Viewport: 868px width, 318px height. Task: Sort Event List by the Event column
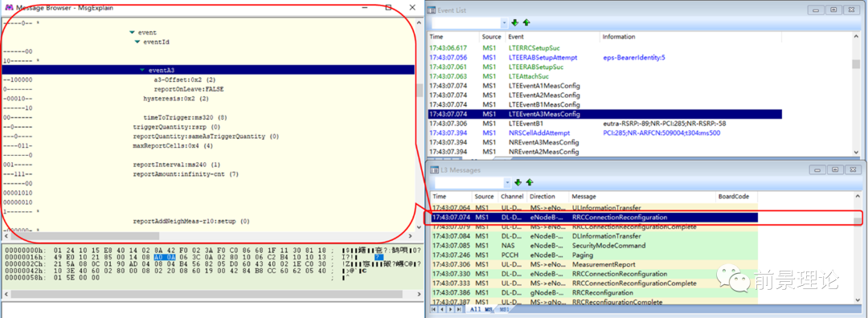point(552,36)
